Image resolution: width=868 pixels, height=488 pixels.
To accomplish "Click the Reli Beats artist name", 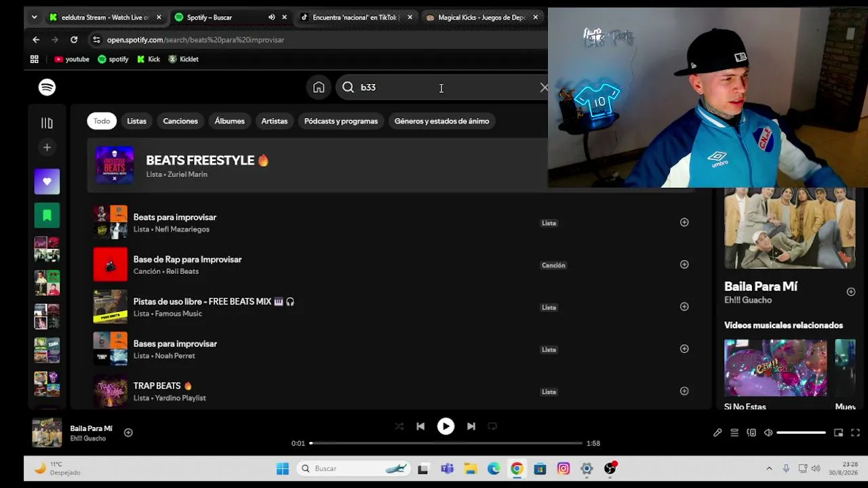I will [182, 271].
